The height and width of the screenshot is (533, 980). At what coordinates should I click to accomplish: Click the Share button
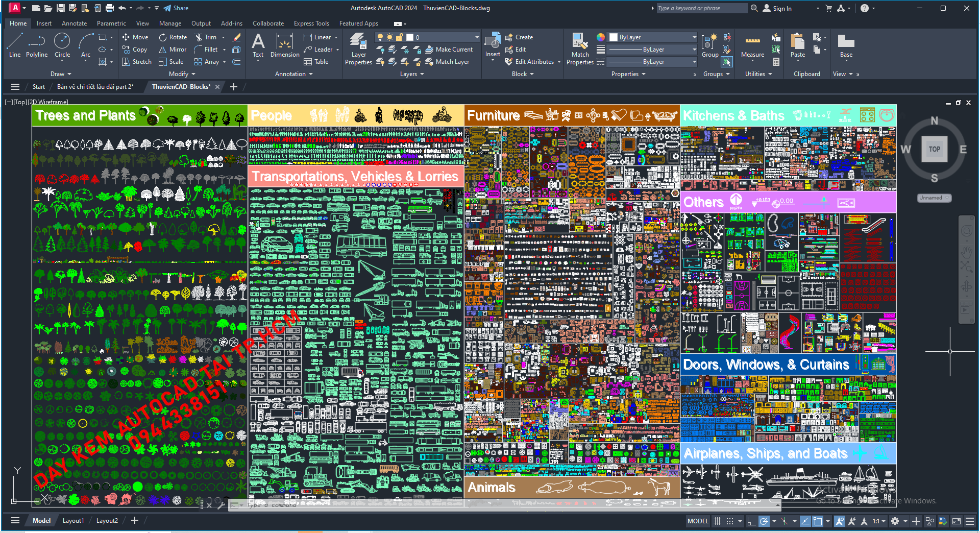[x=176, y=8]
